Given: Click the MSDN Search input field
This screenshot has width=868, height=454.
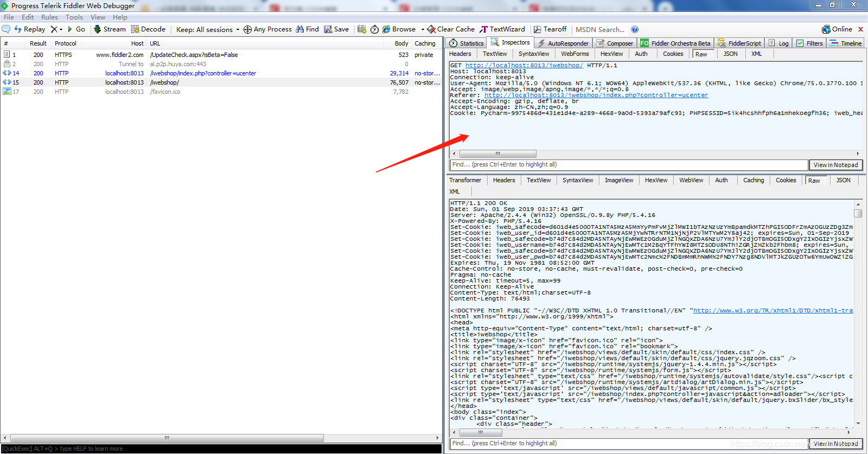Looking at the screenshot, I should point(600,29).
